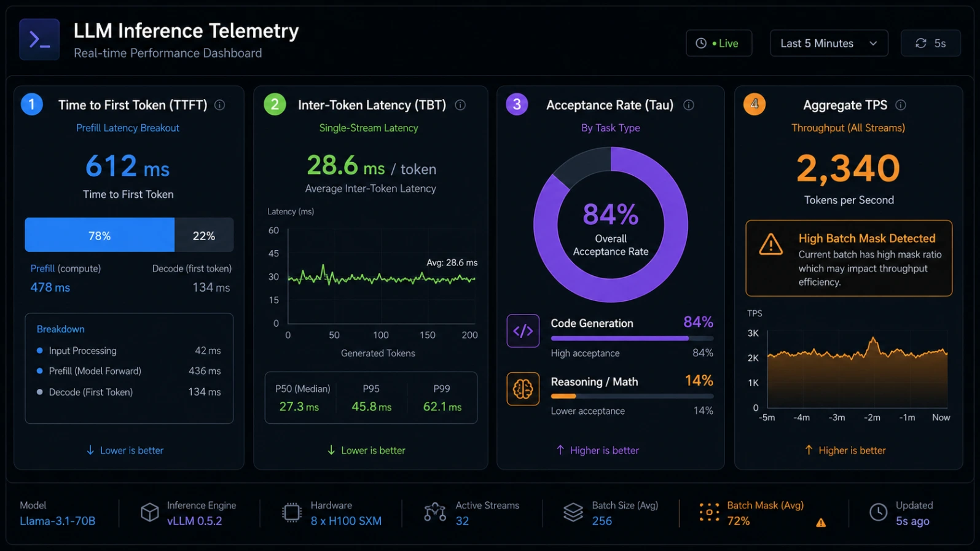This screenshot has width=980, height=551.
Task: Click the 22% Decode bar segment
Action: pyautogui.click(x=204, y=235)
